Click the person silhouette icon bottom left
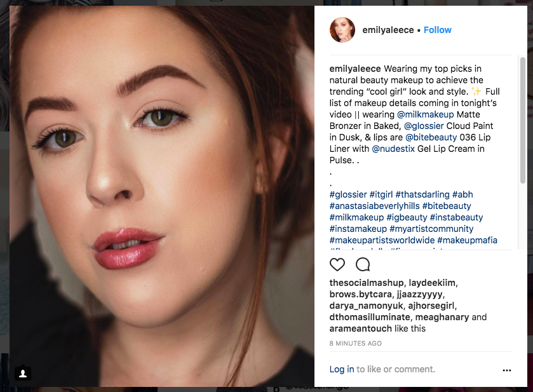The height and width of the screenshot is (392, 533). (x=23, y=374)
